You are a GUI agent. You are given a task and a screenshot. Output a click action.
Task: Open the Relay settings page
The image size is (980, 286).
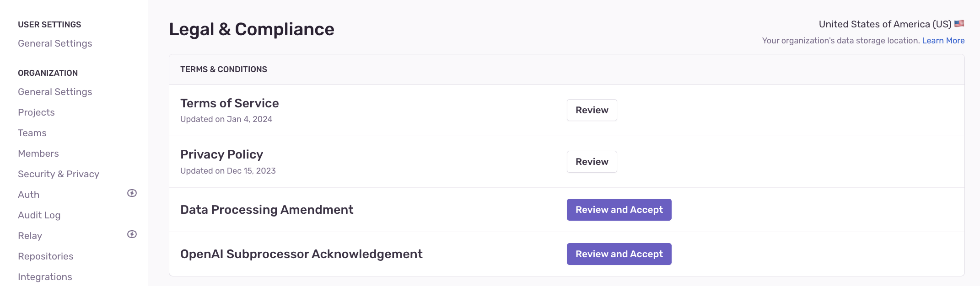tap(29, 235)
